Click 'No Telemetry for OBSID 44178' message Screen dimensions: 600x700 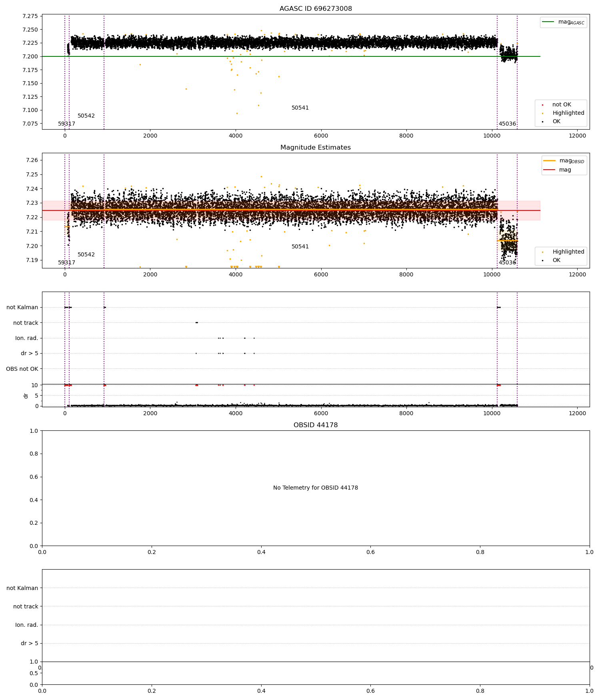[316, 488]
